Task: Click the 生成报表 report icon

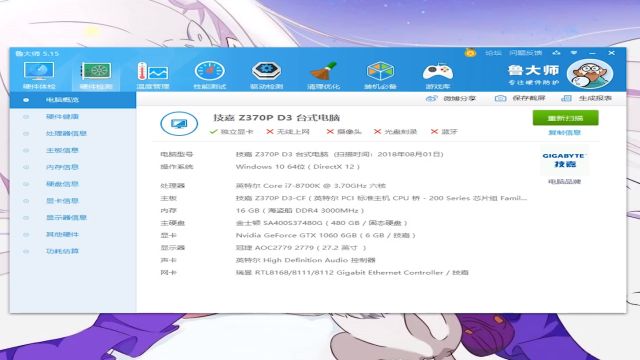Action: (x=567, y=98)
